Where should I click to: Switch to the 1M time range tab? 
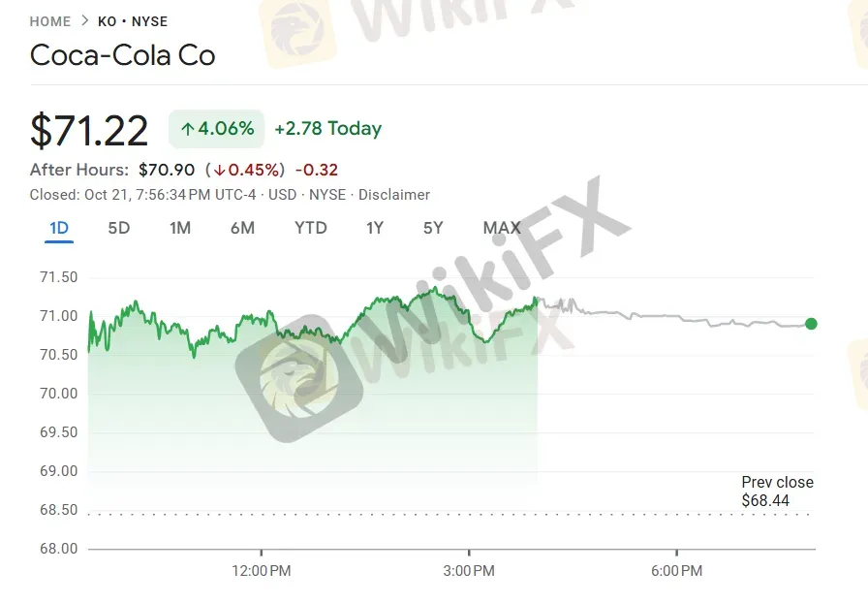(180, 229)
